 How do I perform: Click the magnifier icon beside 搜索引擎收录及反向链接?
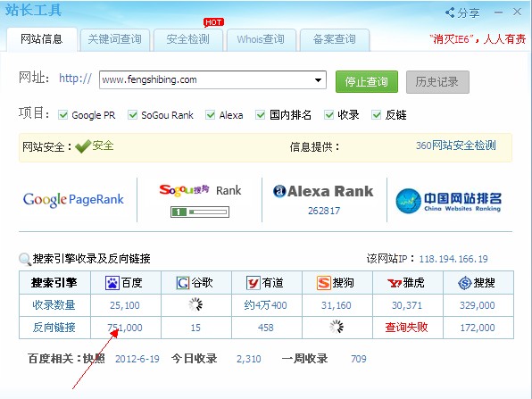tap(25, 259)
